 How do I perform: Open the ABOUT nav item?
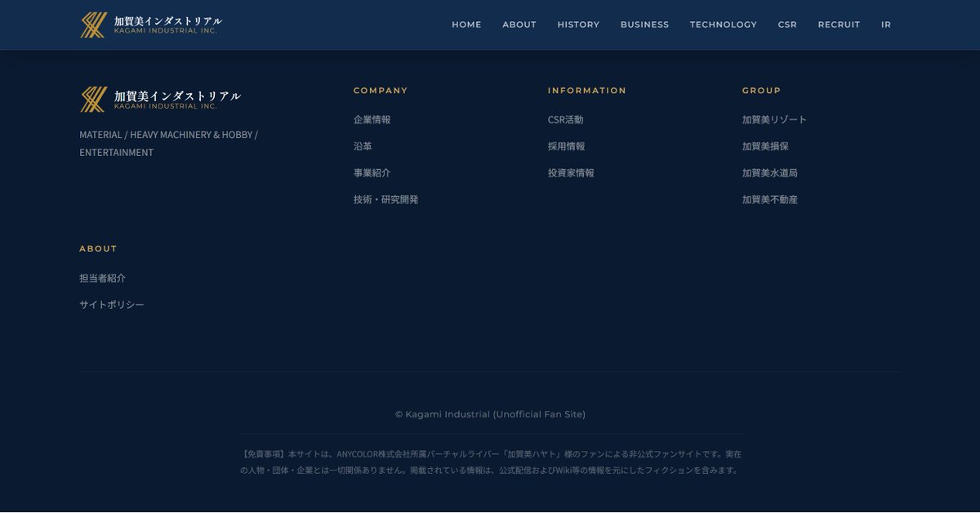tap(519, 25)
